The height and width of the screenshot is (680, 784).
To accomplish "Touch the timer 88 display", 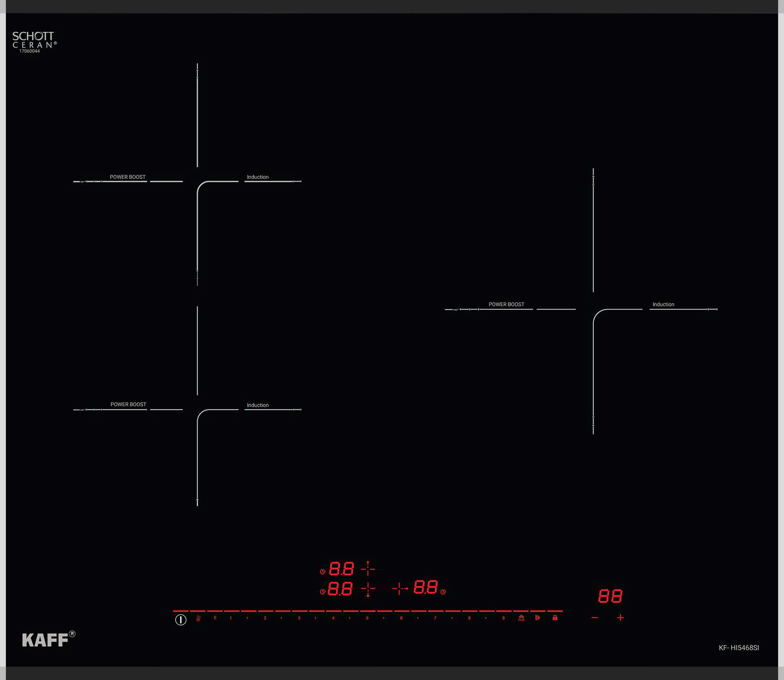I will [x=610, y=596].
